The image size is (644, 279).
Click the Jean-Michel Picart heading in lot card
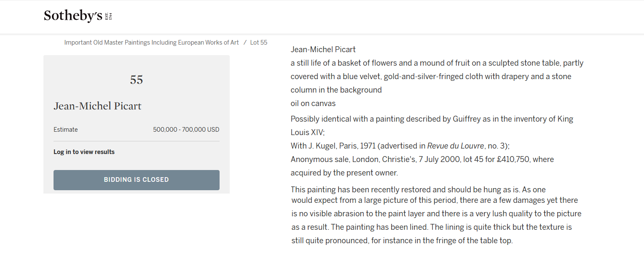97,106
